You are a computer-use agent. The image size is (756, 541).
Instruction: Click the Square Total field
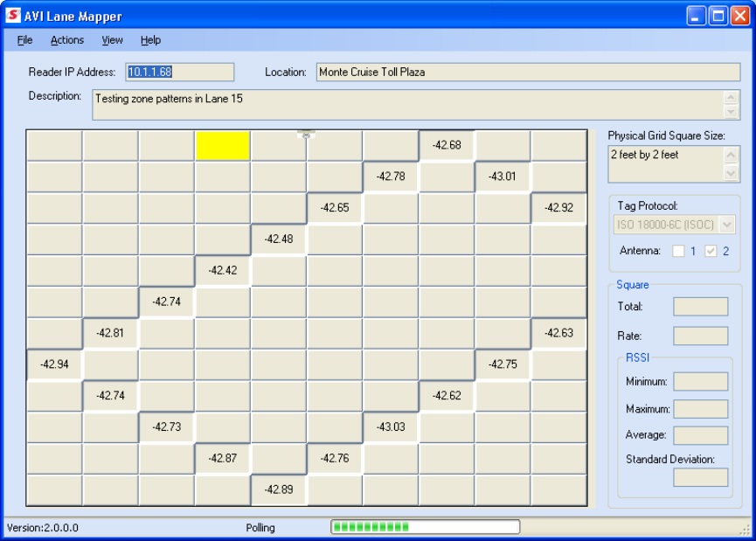701,307
